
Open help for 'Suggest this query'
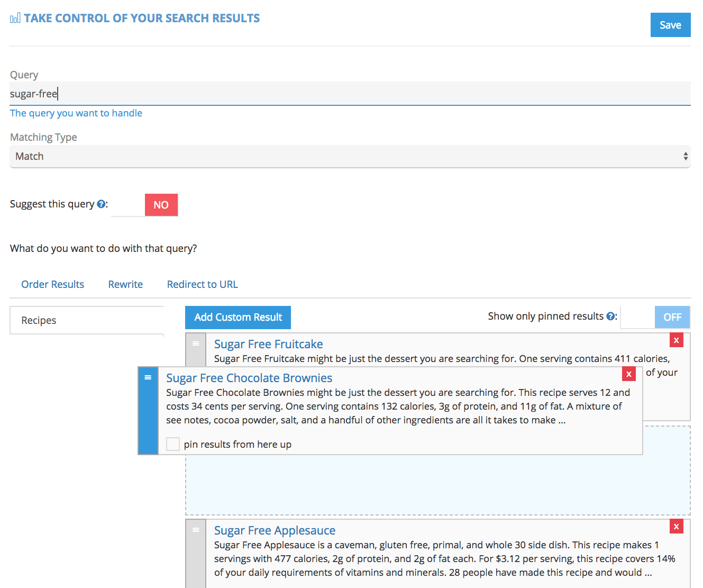101,204
